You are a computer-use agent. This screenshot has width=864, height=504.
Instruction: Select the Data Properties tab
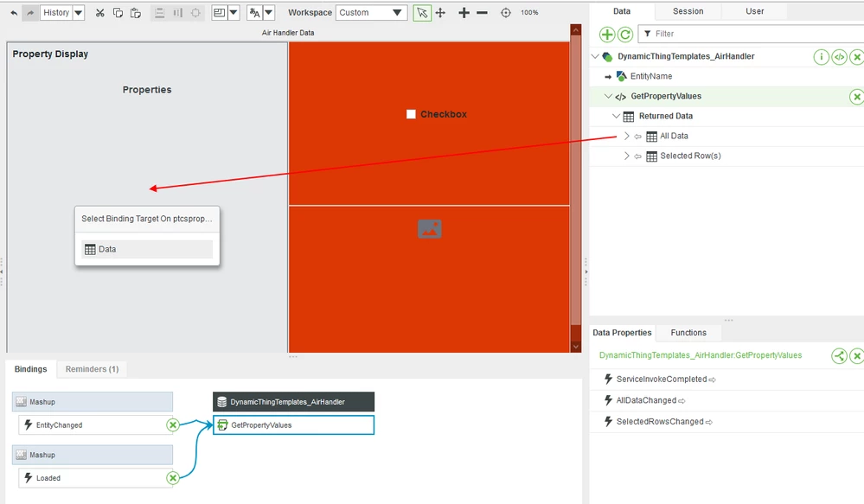622,333
